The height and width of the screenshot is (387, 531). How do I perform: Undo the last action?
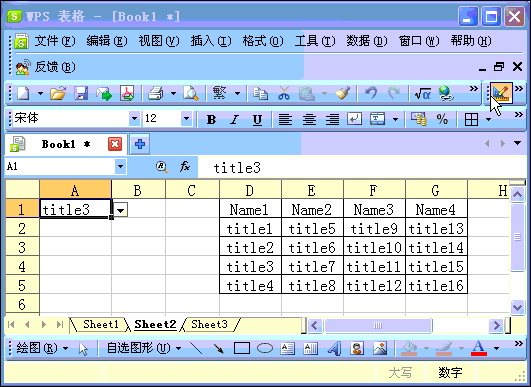tap(371, 93)
